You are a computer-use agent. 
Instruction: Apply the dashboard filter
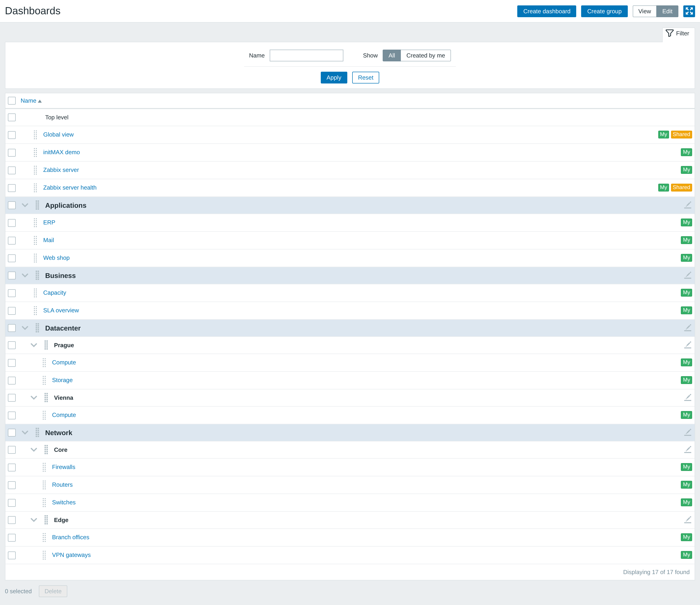click(x=334, y=77)
